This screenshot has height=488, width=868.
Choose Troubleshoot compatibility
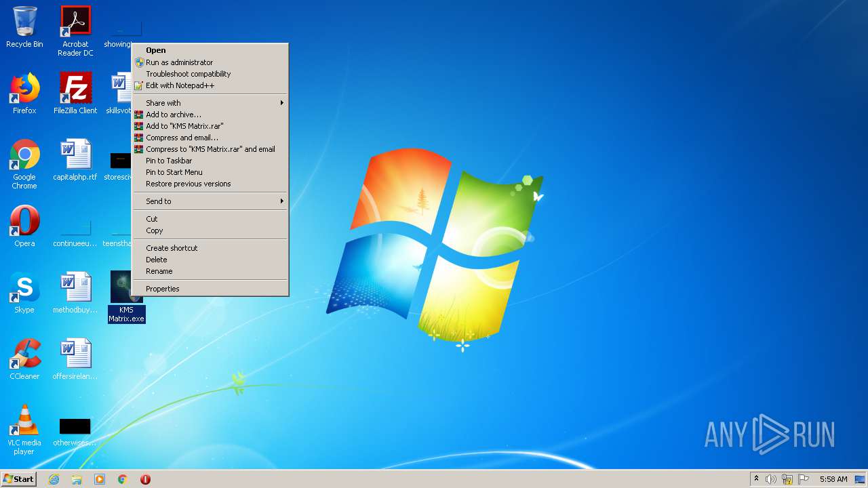tap(210, 74)
